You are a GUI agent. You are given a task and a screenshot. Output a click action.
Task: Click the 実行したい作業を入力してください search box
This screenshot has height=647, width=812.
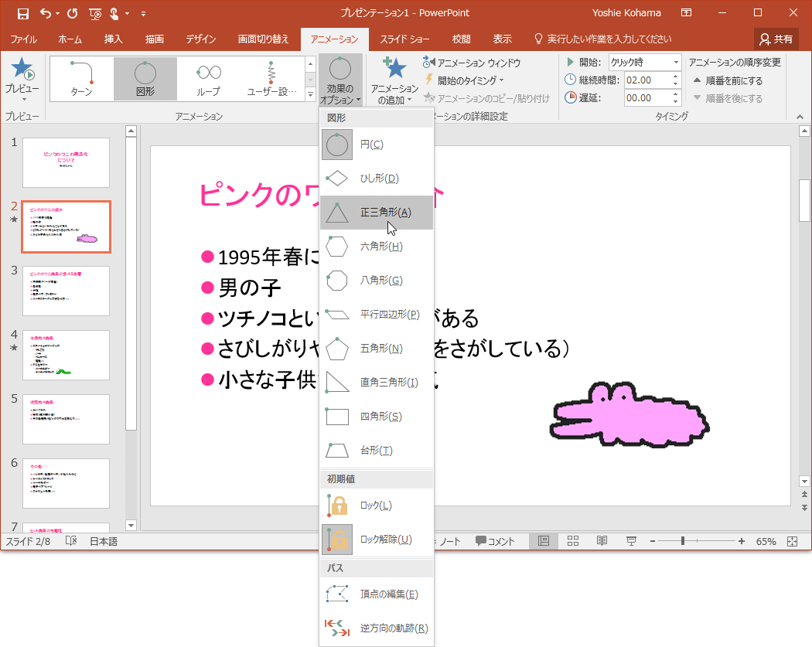(x=603, y=39)
